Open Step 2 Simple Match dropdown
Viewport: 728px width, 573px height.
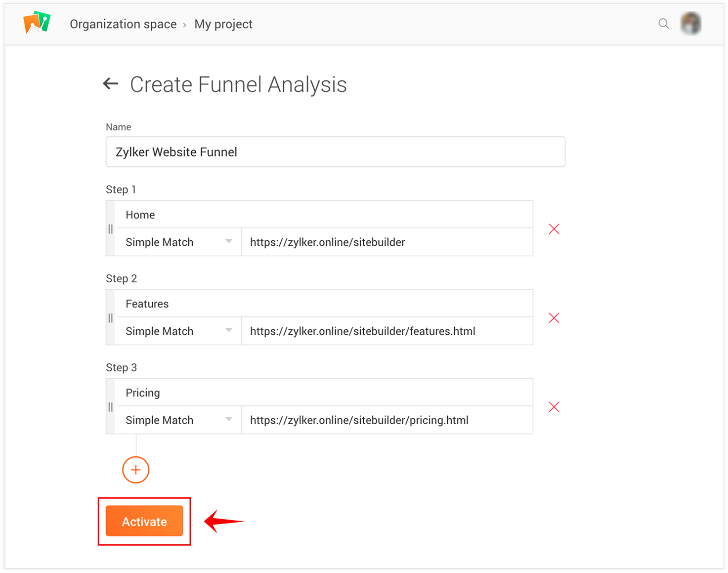tap(178, 331)
